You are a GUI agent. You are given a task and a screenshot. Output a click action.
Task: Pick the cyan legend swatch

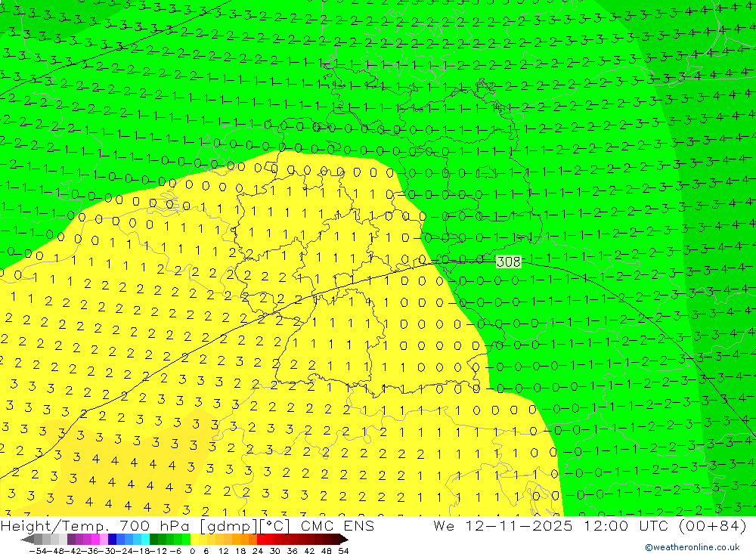[145, 540]
